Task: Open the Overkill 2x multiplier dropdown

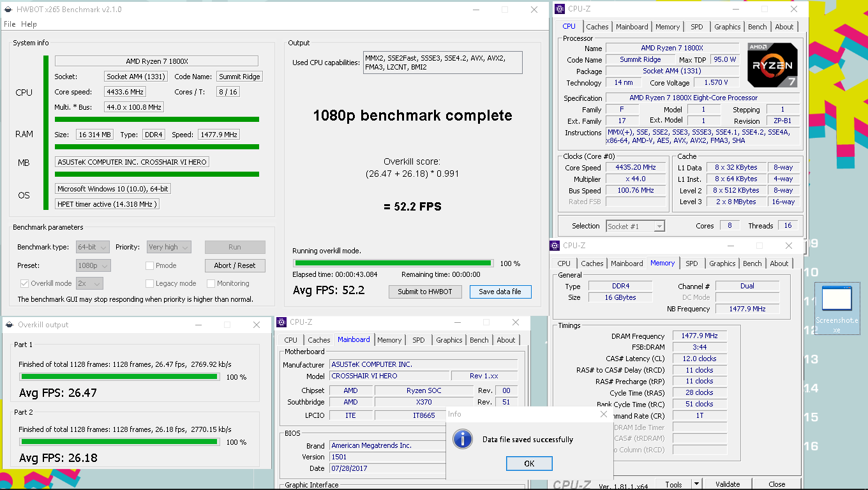Action: [89, 283]
